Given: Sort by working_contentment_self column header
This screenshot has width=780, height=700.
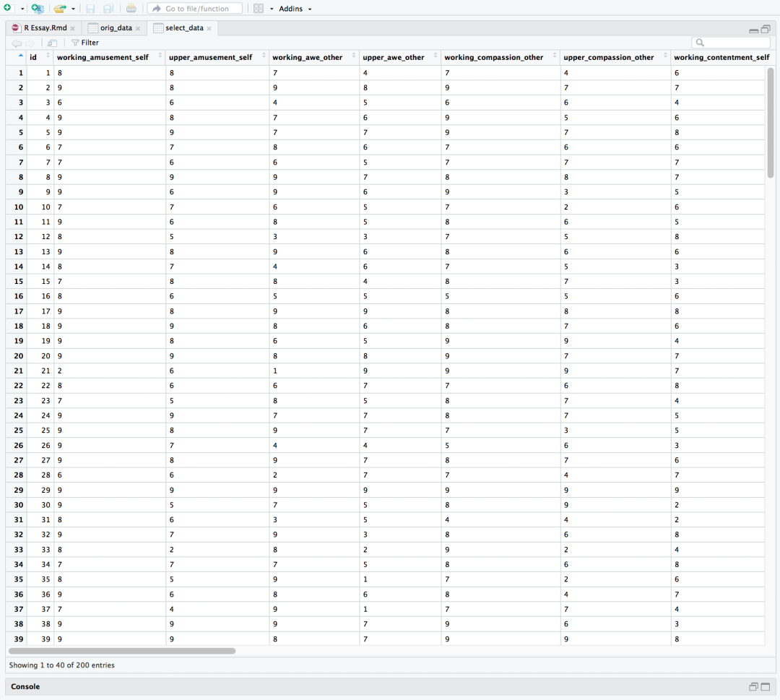Looking at the screenshot, I should pyautogui.click(x=721, y=57).
